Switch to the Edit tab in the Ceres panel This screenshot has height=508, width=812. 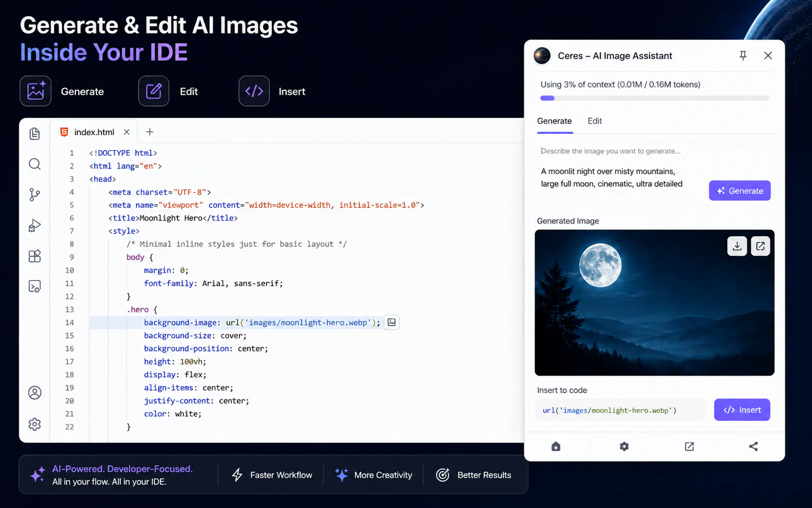(595, 121)
